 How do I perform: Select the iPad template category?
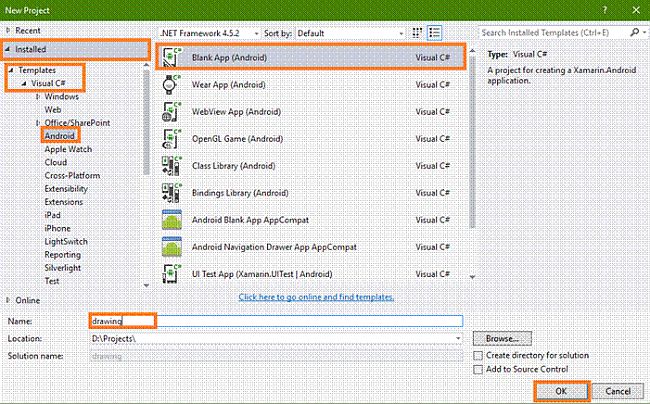(x=53, y=215)
